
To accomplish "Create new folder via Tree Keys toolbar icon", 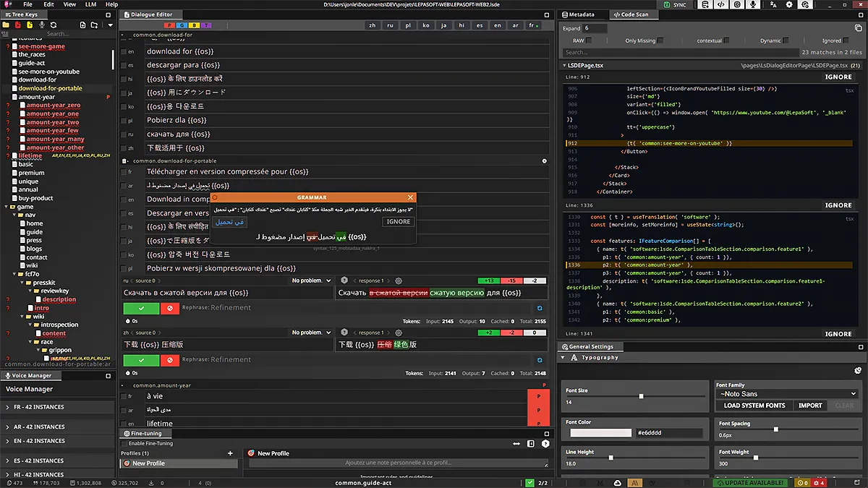I will 94,25.
